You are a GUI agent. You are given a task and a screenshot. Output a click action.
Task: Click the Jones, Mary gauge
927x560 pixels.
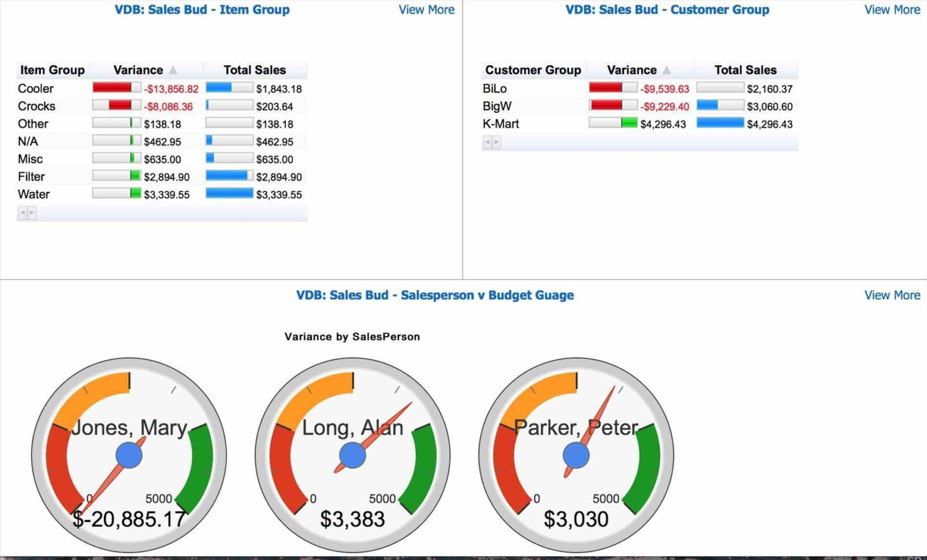pyautogui.click(x=129, y=455)
